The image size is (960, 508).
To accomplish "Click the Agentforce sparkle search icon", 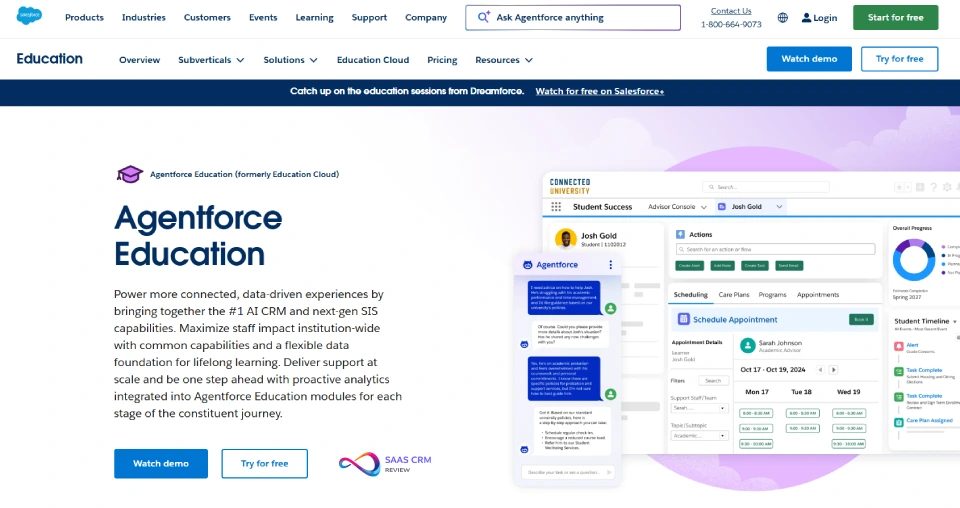I will [x=483, y=18].
